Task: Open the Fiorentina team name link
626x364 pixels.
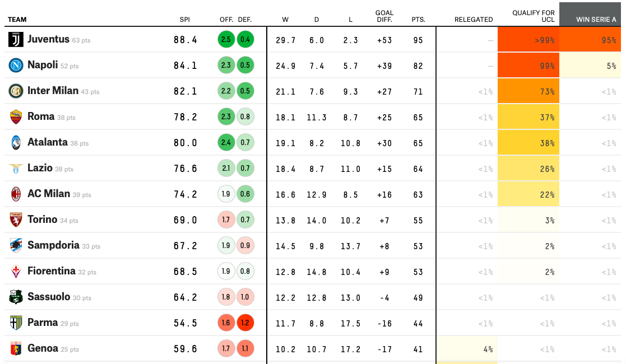Action: [x=51, y=271]
